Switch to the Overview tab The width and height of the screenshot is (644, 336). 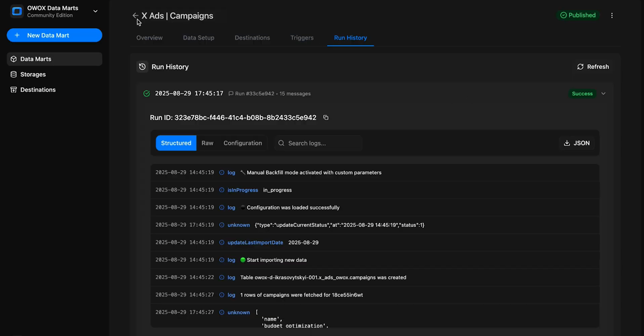(149, 38)
